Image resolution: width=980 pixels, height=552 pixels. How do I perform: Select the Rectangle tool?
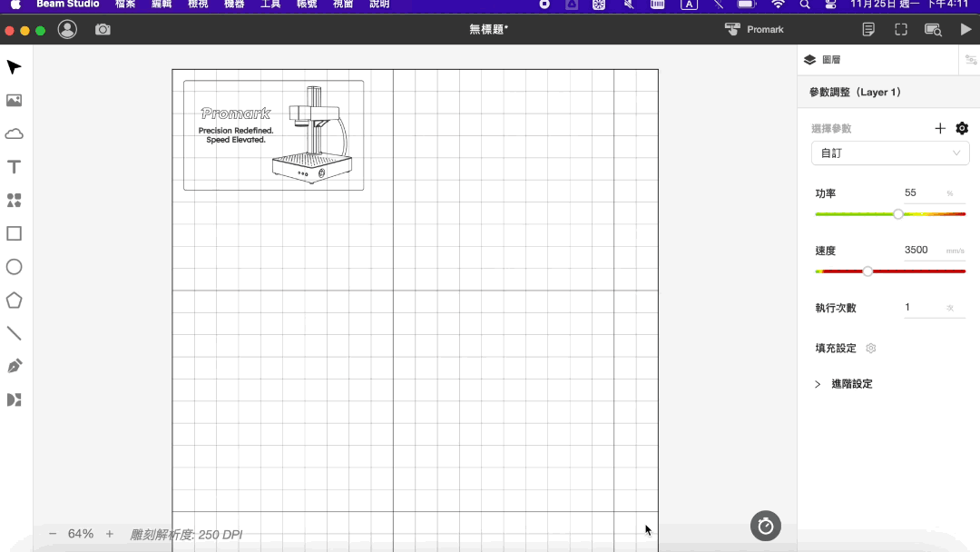[x=14, y=233]
